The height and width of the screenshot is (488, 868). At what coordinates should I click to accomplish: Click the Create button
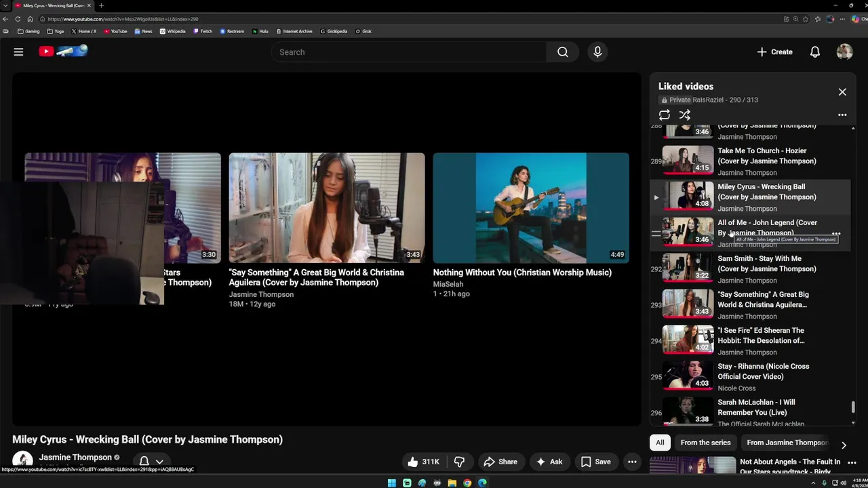click(x=774, y=52)
